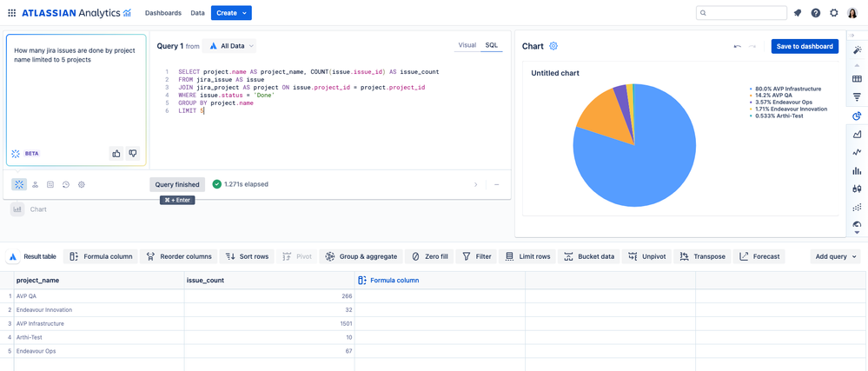The image size is (868, 371).
Task: Open the app switcher grid icon
Action: 11,13
